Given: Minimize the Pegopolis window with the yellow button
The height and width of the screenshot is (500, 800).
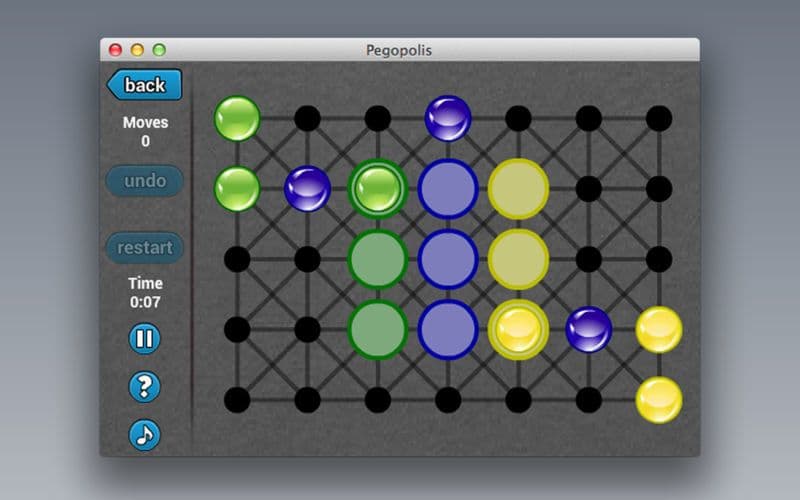Looking at the screenshot, I should 137,50.
